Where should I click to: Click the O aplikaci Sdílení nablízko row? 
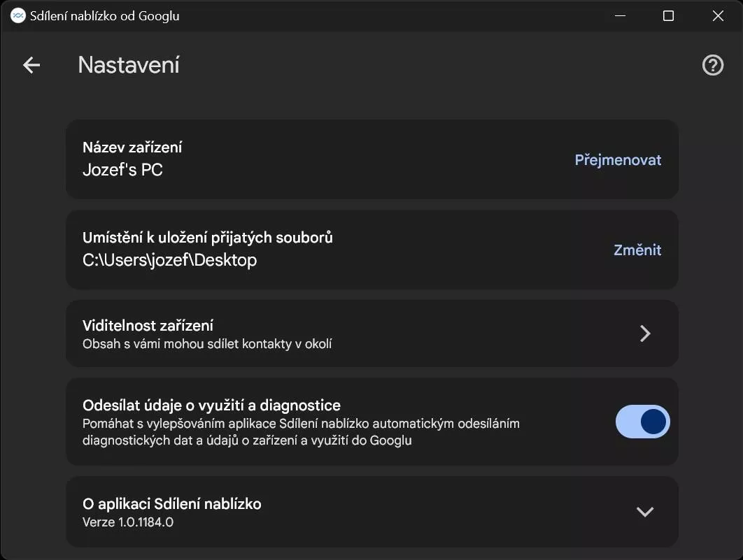(372, 512)
